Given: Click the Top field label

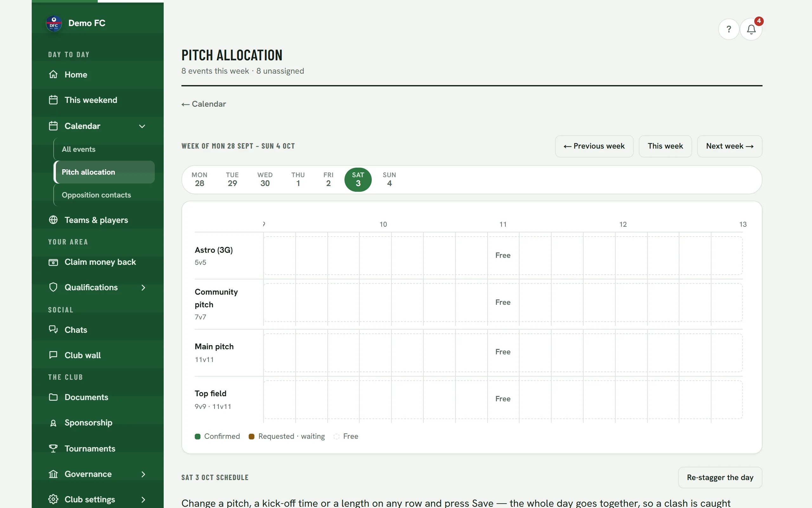Looking at the screenshot, I should click(x=210, y=393).
